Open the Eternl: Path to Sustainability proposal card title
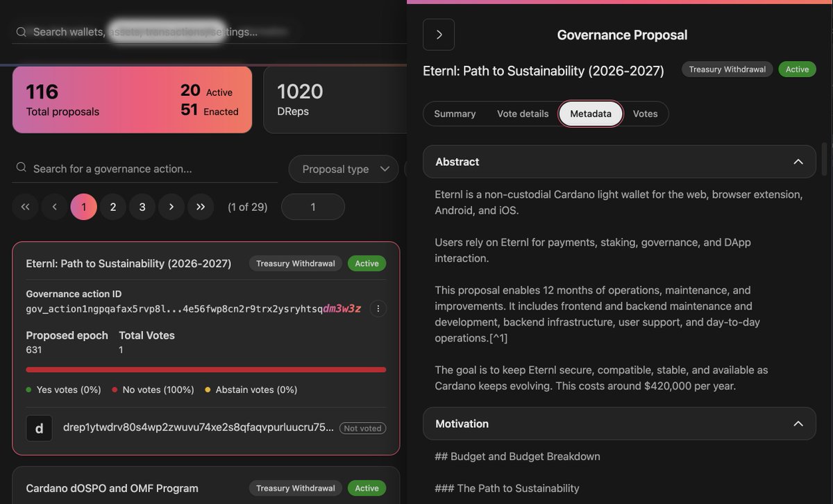 [128, 264]
